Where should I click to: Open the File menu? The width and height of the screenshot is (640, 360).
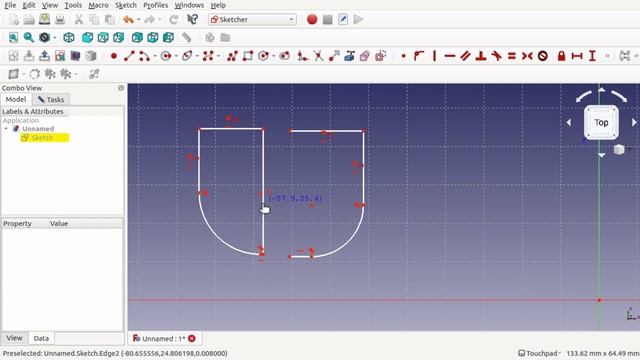(10, 5)
